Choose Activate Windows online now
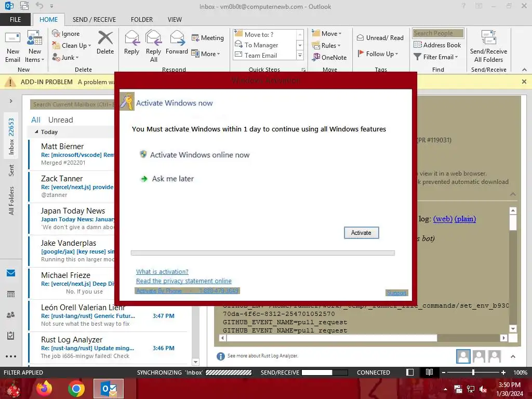This screenshot has height=399, width=532. [195, 155]
